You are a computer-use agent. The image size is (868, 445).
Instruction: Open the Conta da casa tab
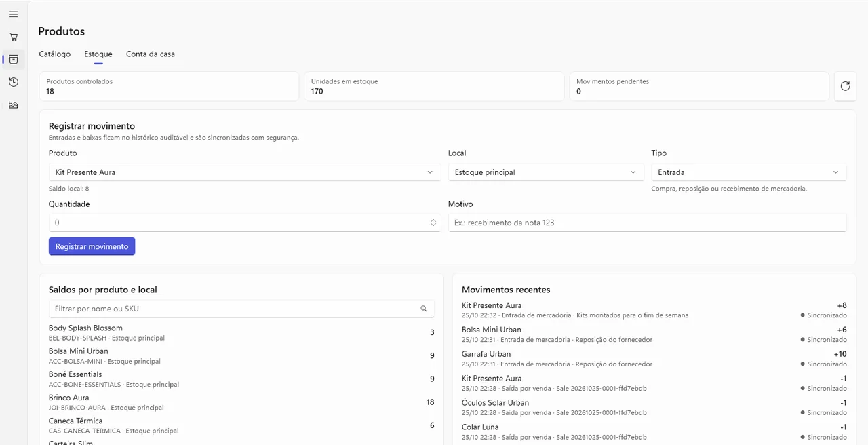click(151, 54)
